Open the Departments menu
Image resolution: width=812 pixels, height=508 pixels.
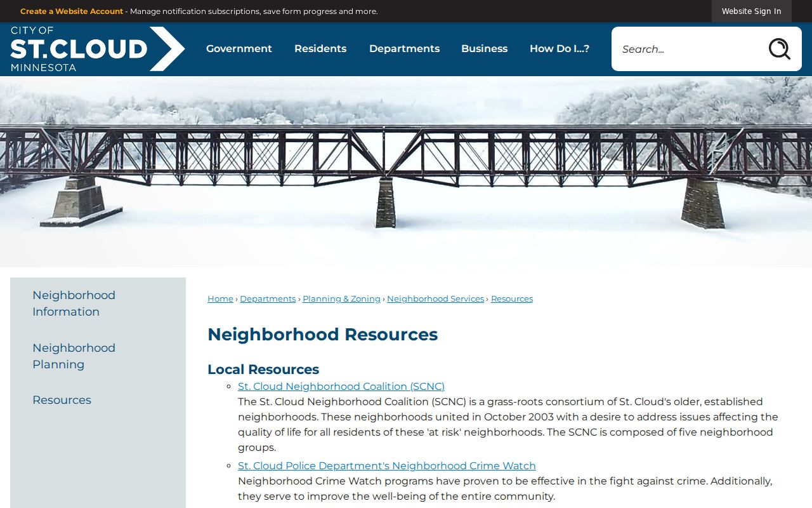(404, 49)
